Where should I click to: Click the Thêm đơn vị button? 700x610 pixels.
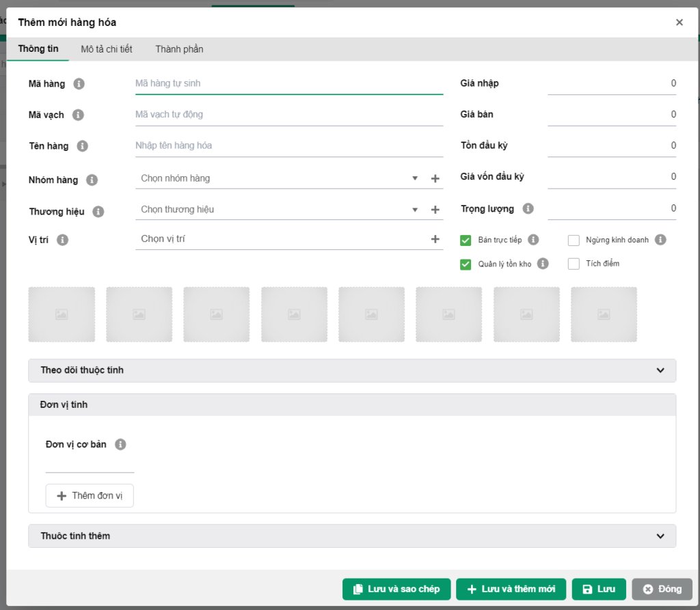click(x=90, y=496)
